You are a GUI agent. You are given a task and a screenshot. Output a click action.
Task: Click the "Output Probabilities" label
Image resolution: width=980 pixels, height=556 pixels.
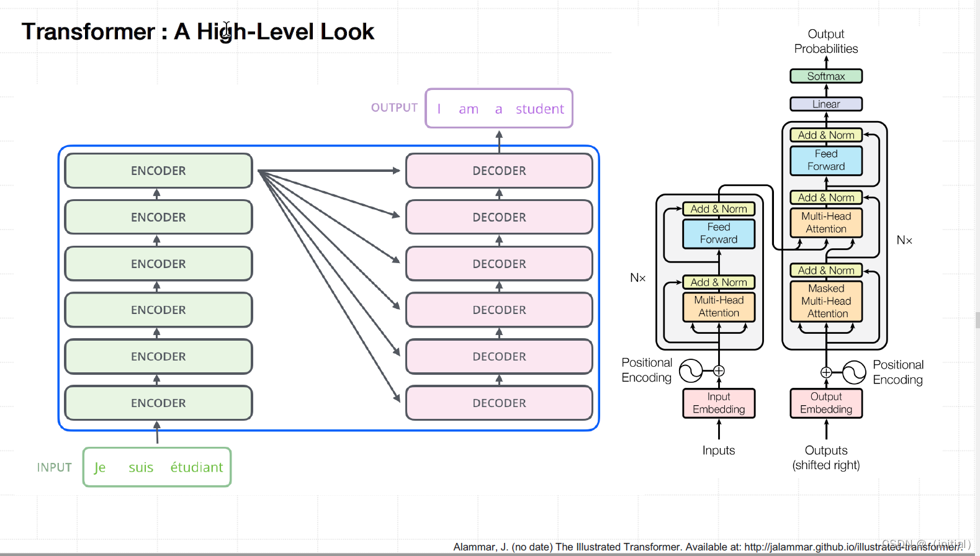(826, 41)
